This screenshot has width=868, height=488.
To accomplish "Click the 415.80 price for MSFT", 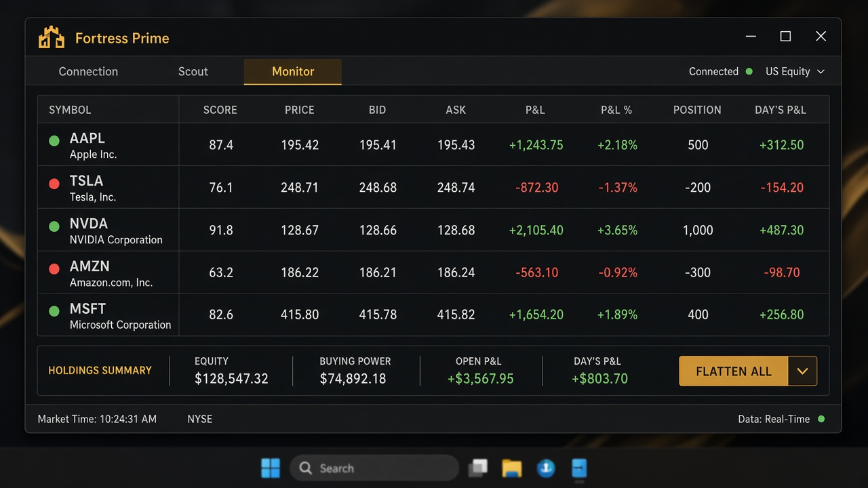I will click(x=300, y=314).
